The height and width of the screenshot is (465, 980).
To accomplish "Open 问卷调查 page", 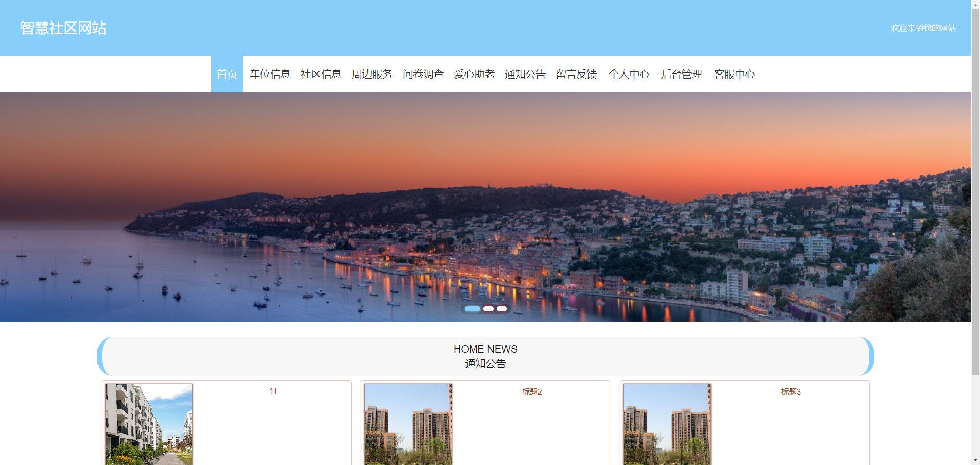I will pos(423,74).
